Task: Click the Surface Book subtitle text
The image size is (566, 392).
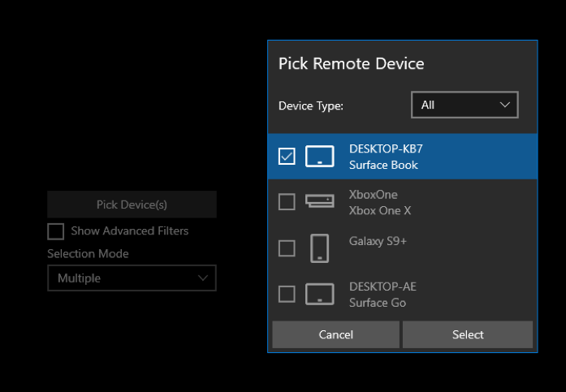Action: click(383, 165)
